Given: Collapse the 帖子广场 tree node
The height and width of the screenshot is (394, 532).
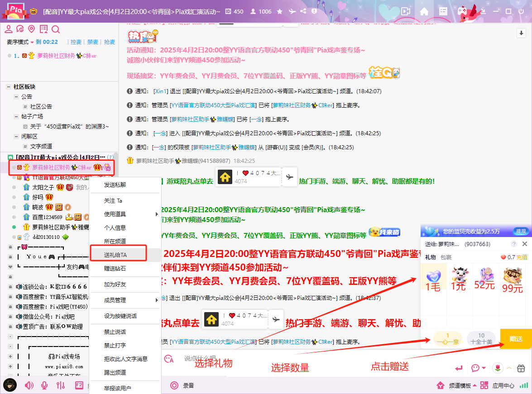Looking at the screenshot, I should pyautogui.click(x=16, y=117).
